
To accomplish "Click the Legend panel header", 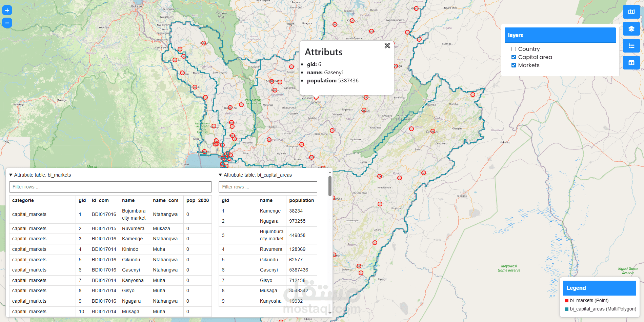I will pyautogui.click(x=600, y=288).
